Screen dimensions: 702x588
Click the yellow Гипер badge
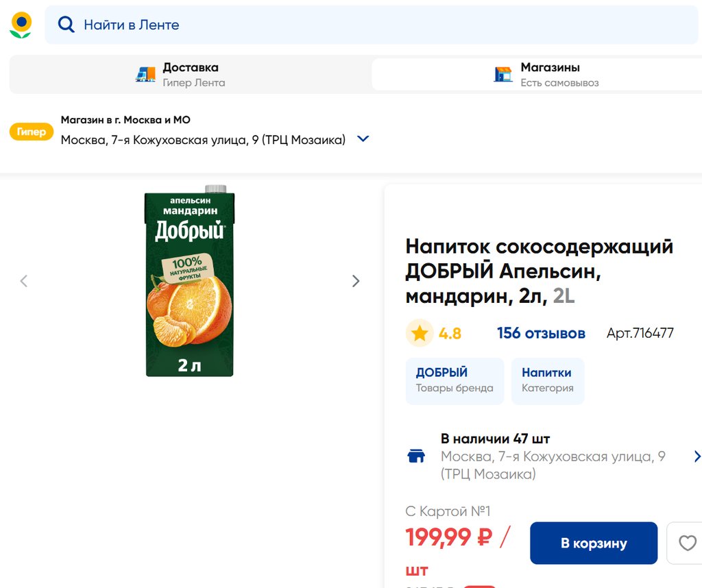(x=32, y=132)
